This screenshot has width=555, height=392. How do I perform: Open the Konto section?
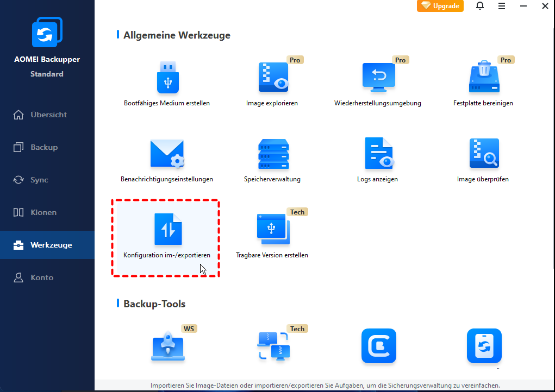pos(47,277)
